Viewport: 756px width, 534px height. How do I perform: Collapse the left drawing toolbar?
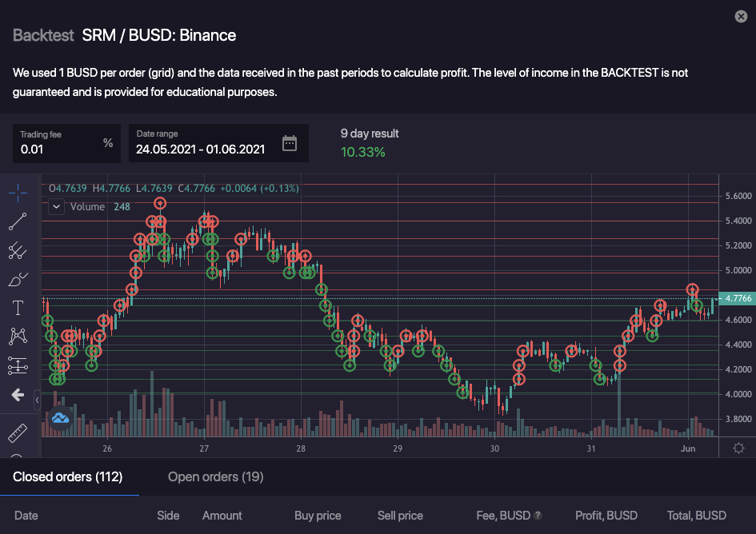[37, 397]
